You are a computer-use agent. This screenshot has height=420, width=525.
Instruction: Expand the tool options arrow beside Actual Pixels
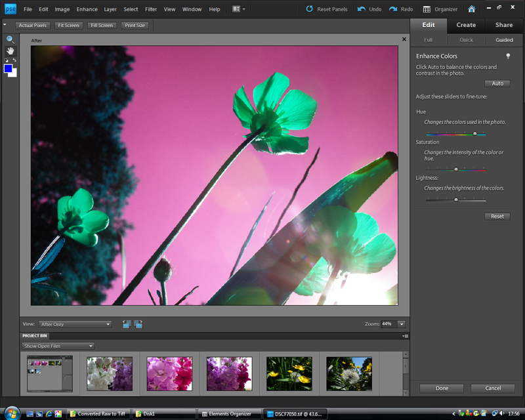pos(5,25)
